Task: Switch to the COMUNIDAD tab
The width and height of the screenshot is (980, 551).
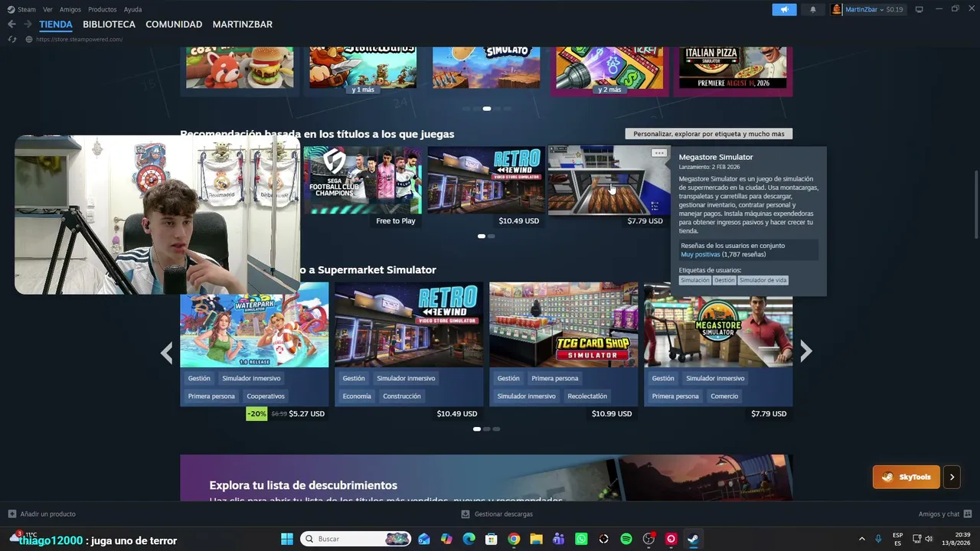Action: tap(174, 24)
